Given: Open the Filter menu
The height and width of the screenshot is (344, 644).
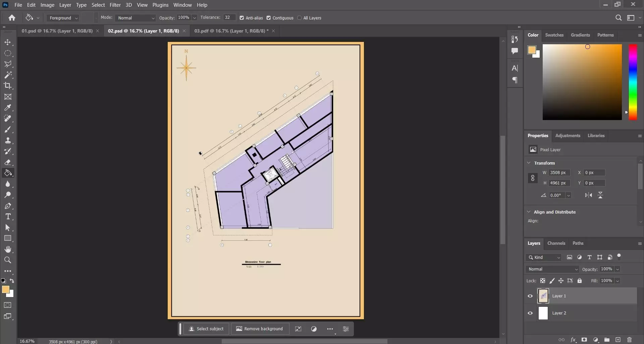Looking at the screenshot, I should [x=115, y=5].
